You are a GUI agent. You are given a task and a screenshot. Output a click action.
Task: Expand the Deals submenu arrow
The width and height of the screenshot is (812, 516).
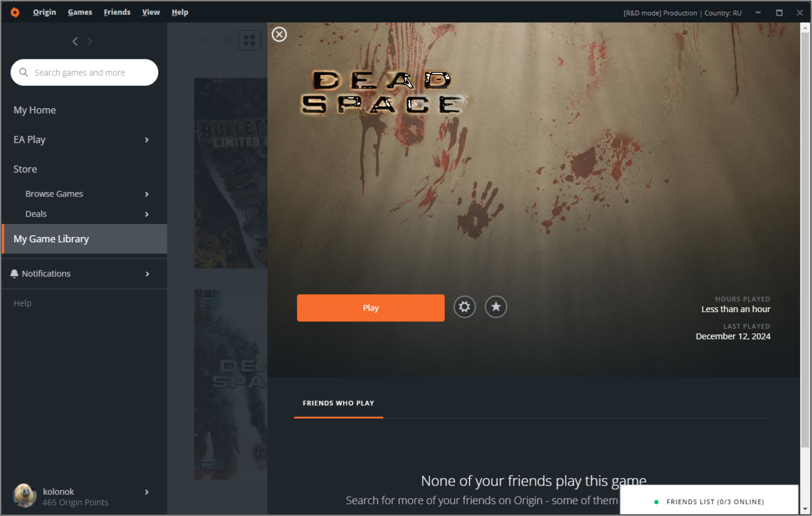tap(147, 214)
